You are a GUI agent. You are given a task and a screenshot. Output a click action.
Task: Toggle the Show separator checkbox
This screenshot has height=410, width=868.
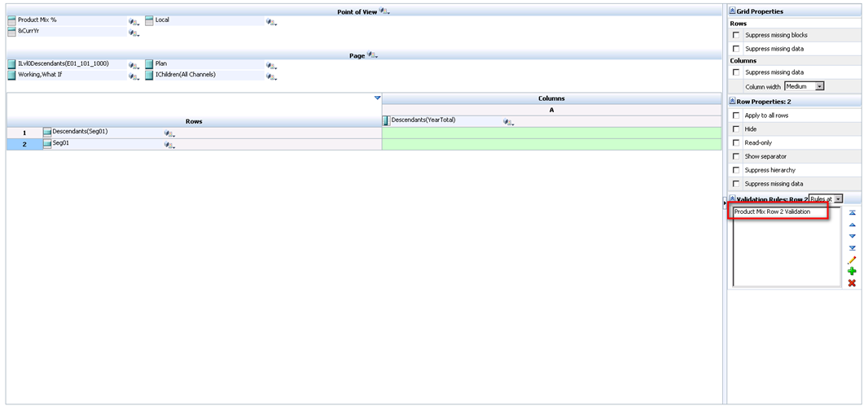tap(736, 156)
